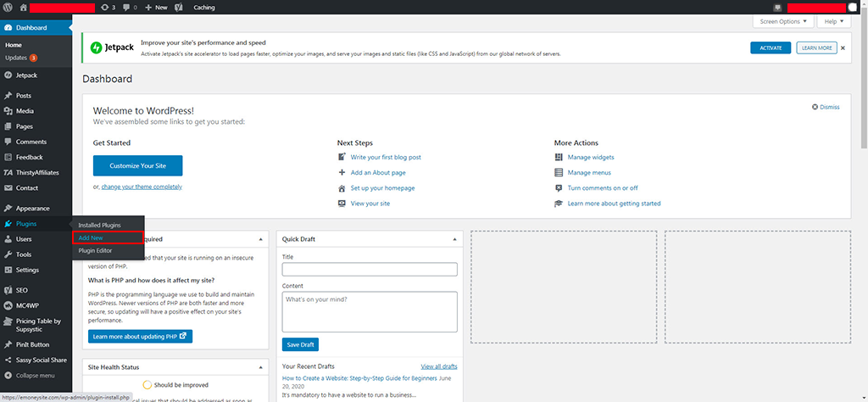Click Manage menus link
This screenshot has width=868, height=402.
click(589, 173)
